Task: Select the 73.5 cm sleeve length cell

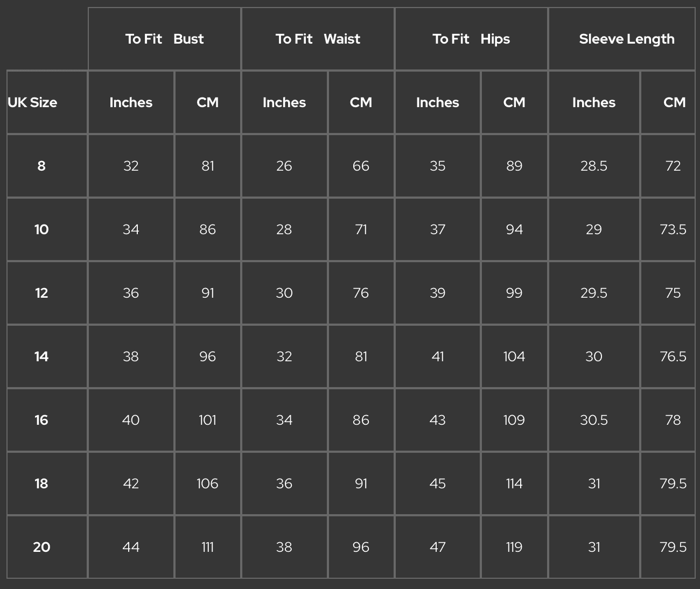Action: tap(673, 229)
